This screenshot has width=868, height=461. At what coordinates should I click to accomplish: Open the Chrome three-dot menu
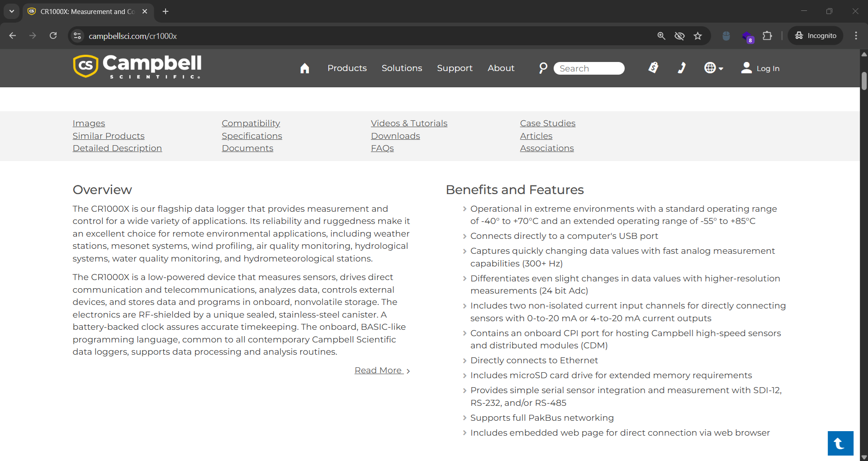pos(856,36)
